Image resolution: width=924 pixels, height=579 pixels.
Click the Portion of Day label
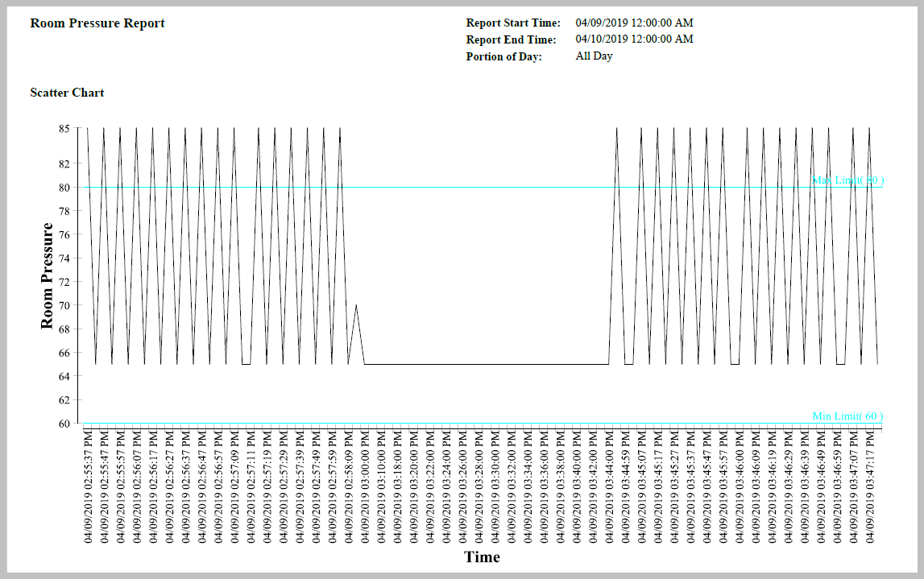pos(504,56)
